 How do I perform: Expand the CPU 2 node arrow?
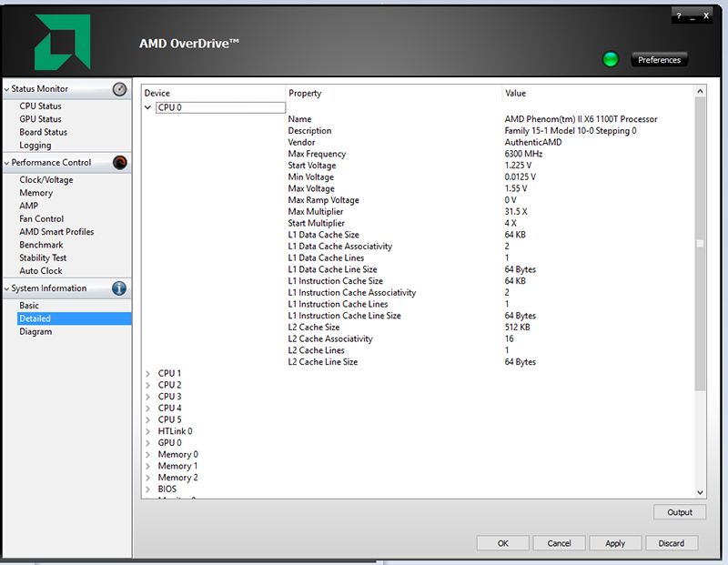148,386
